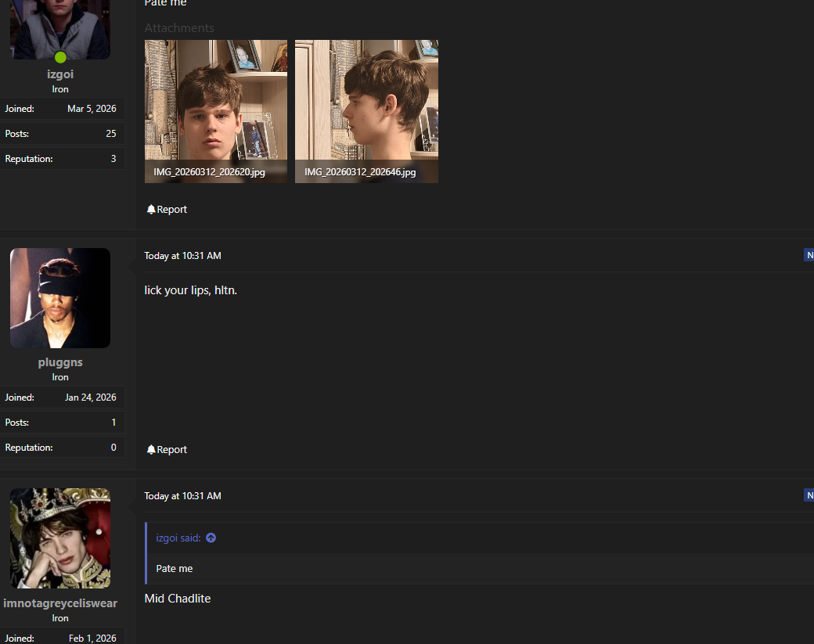Click the New badge on pluggns' post
This screenshot has width=814, height=644.
click(x=809, y=255)
